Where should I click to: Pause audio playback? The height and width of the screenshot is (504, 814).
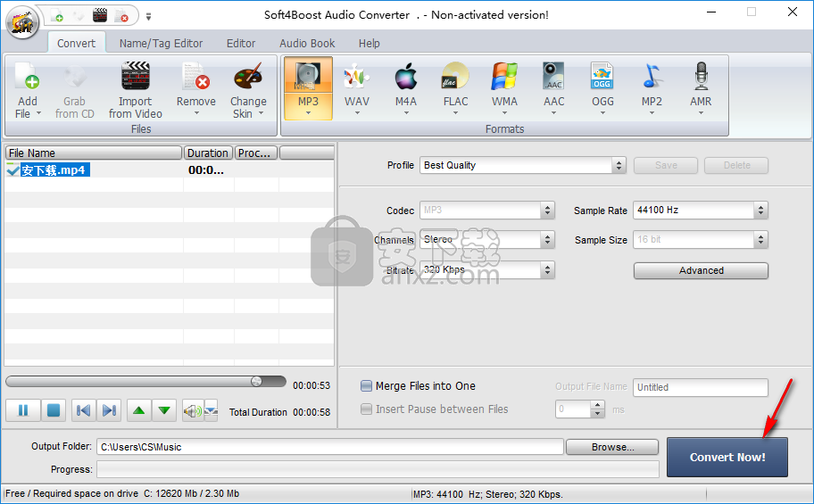23,410
